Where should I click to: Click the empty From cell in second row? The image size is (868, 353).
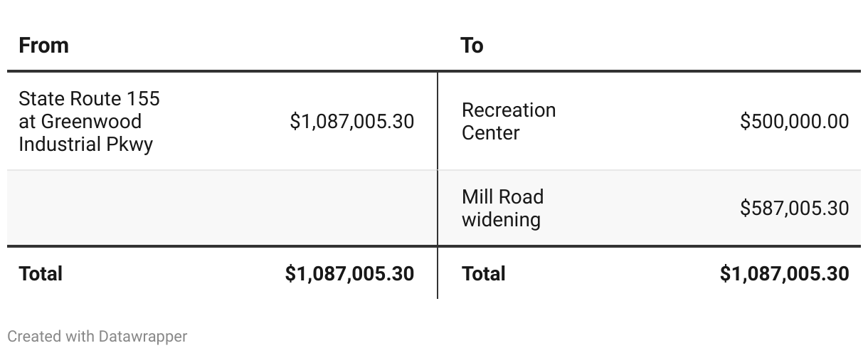point(222,208)
